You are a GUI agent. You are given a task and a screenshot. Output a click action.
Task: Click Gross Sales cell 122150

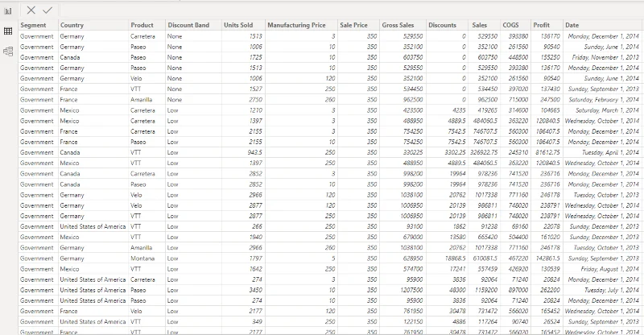(413, 322)
